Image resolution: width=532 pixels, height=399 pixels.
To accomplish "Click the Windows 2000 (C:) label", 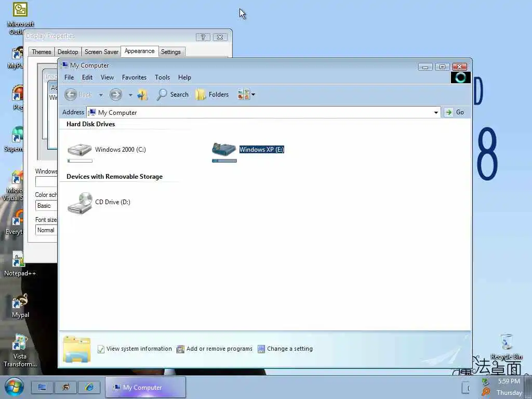I will tap(121, 150).
